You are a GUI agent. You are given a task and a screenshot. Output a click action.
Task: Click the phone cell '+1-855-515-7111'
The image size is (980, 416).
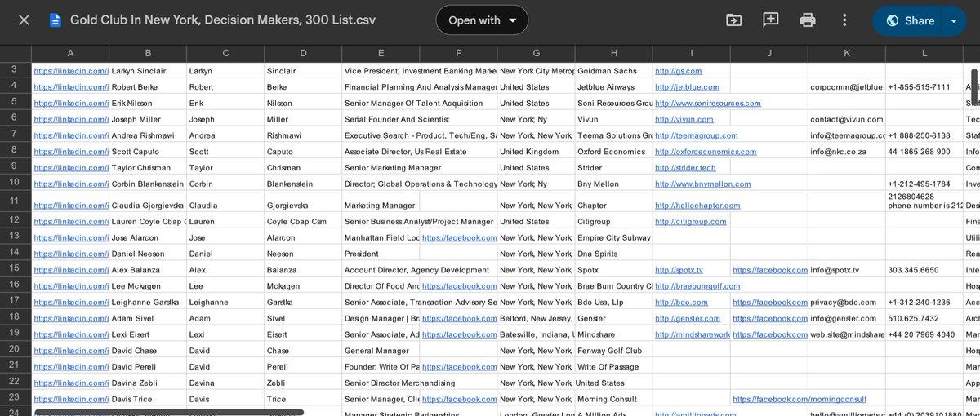pos(924,87)
